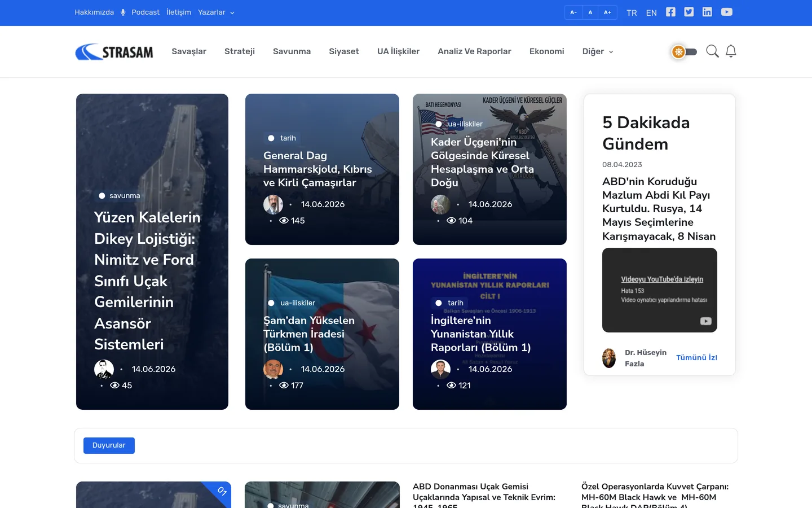Click ua-iliskiler tag on Kader Üçgeni card

pos(459,124)
